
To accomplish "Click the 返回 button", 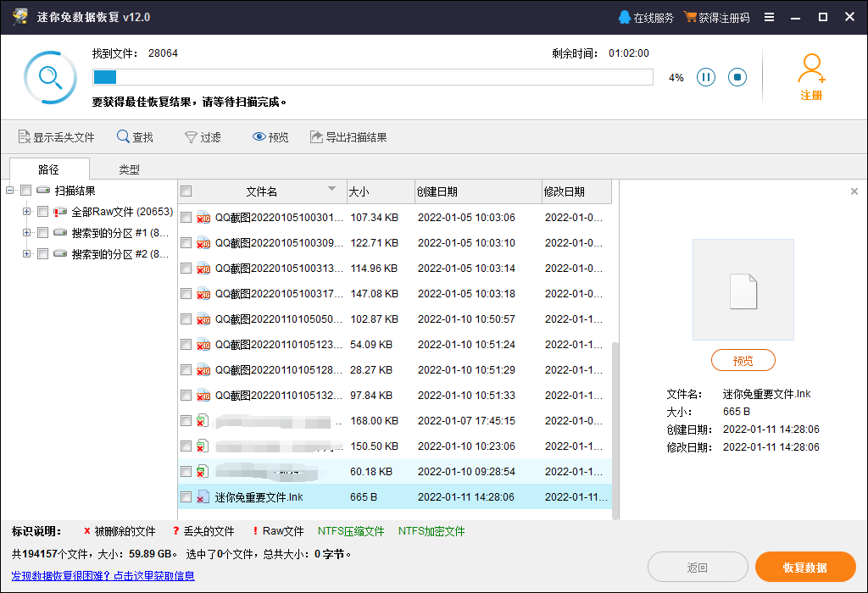I will pyautogui.click(x=698, y=567).
